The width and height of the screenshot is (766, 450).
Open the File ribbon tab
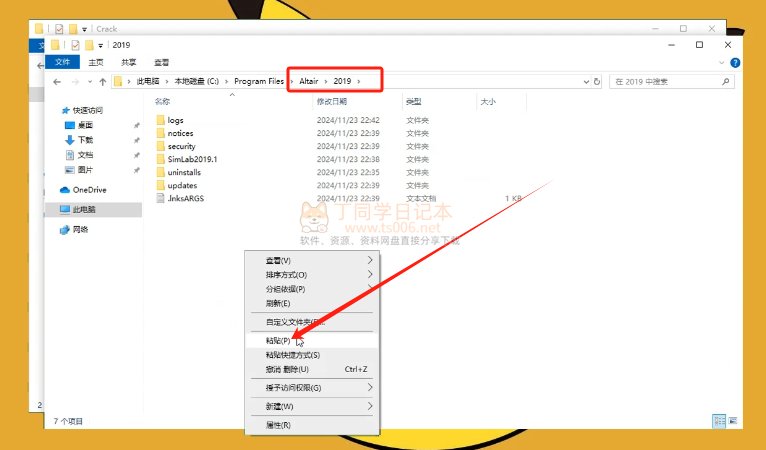tap(62, 62)
